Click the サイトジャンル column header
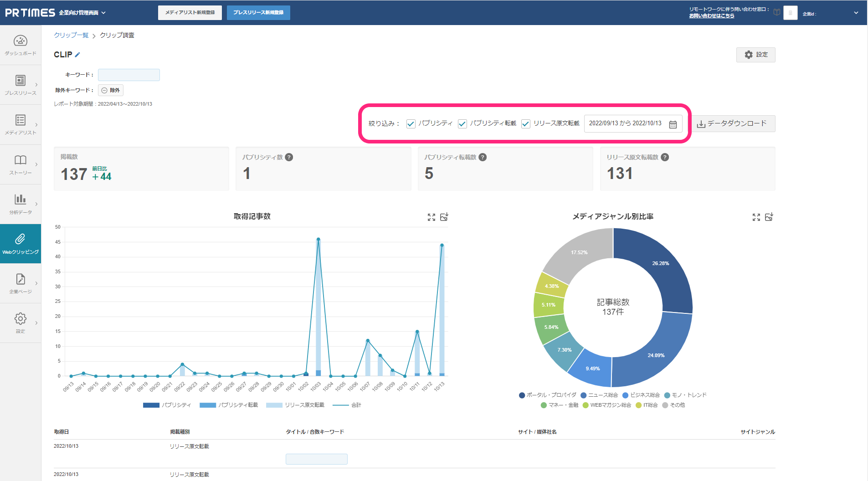The height and width of the screenshot is (481, 868). 758,432
